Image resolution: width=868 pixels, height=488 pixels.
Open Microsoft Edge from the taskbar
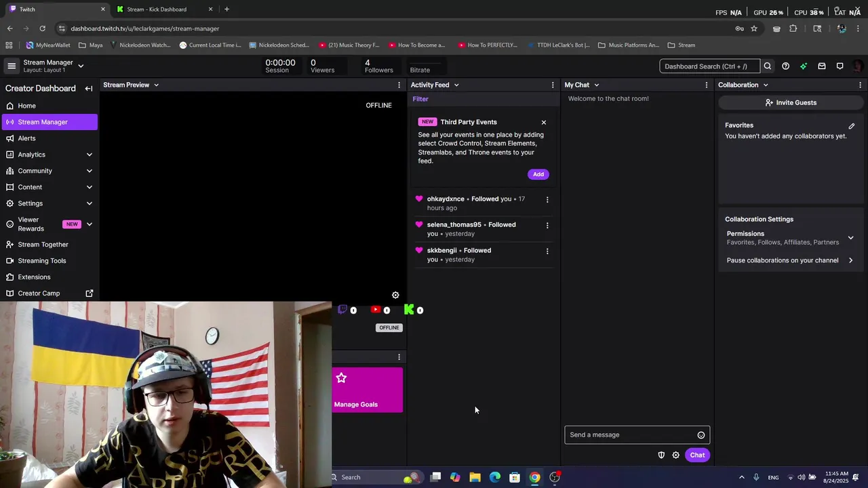pos(495,477)
